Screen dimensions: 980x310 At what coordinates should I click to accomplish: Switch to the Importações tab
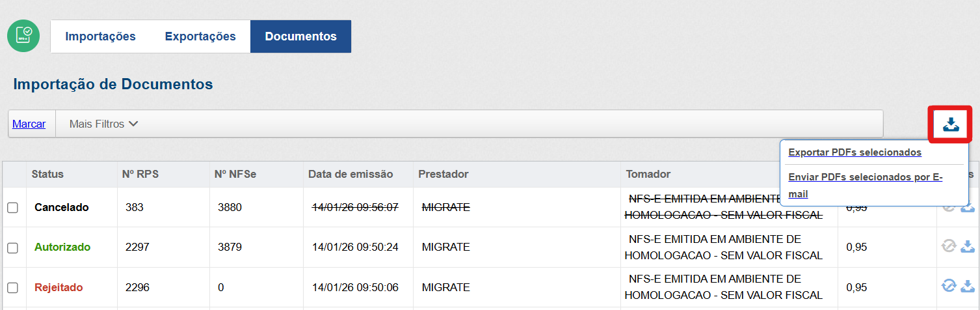point(100,36)
